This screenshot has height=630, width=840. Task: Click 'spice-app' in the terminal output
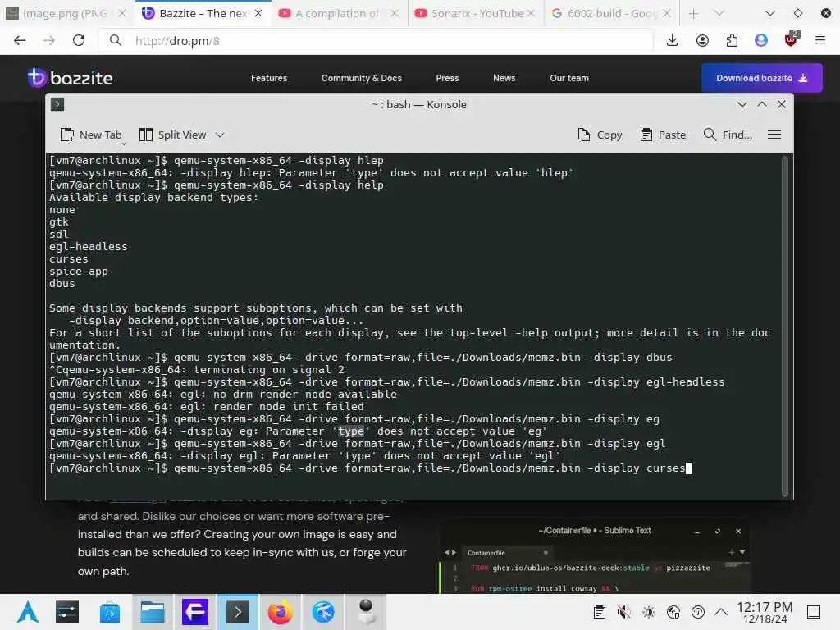click(79, 271)
